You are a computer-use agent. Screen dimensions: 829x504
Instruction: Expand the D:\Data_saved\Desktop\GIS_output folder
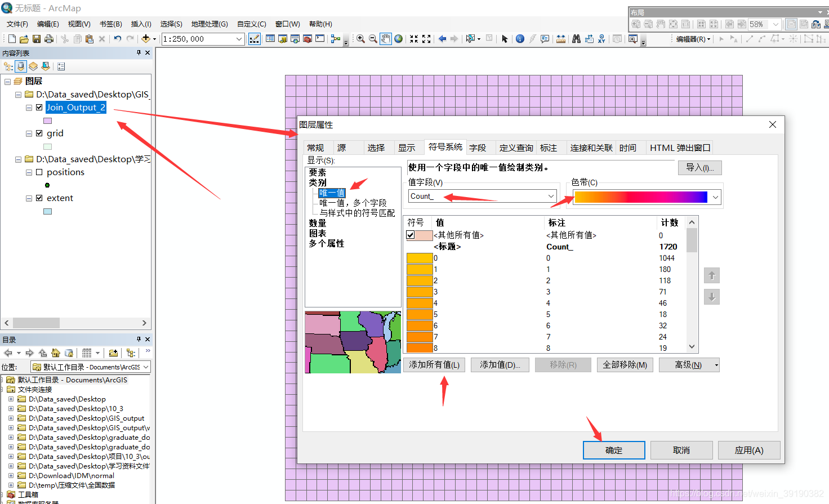11,418
